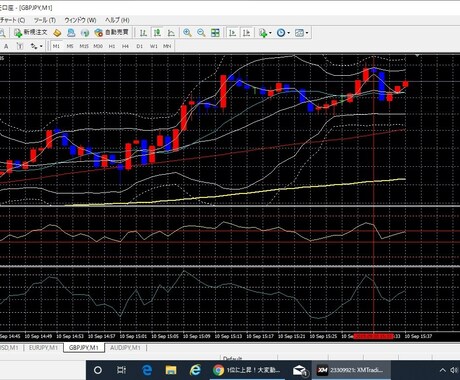Open Internet Explorer from the taskbar
460x380 pixels.
(x=195, y=370)
